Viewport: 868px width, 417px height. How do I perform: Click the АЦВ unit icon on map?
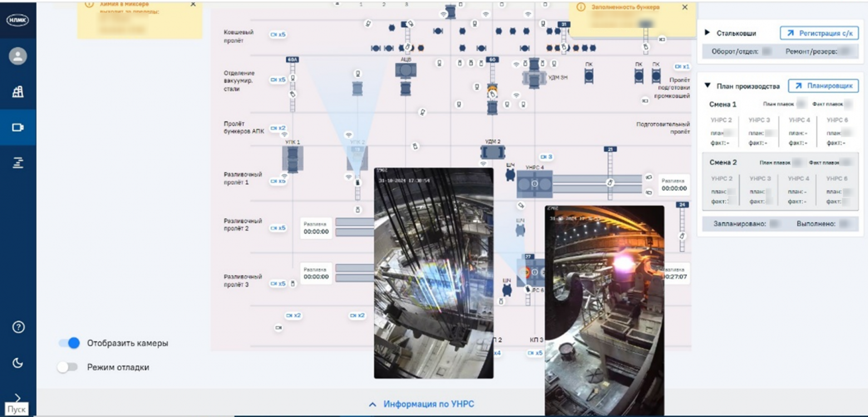(x=406, y=70)
